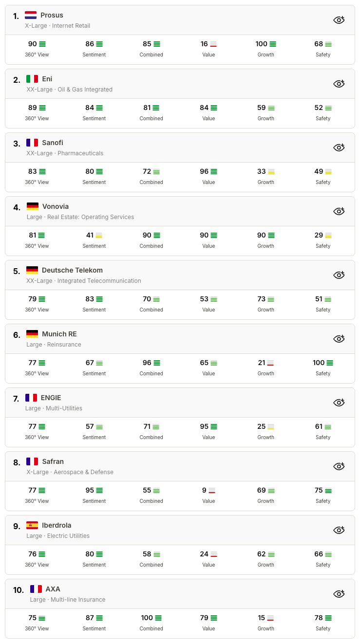361x644 pixels.
Task: Add Eni to watchlist via eye icon
Action: tap(339, 84)
